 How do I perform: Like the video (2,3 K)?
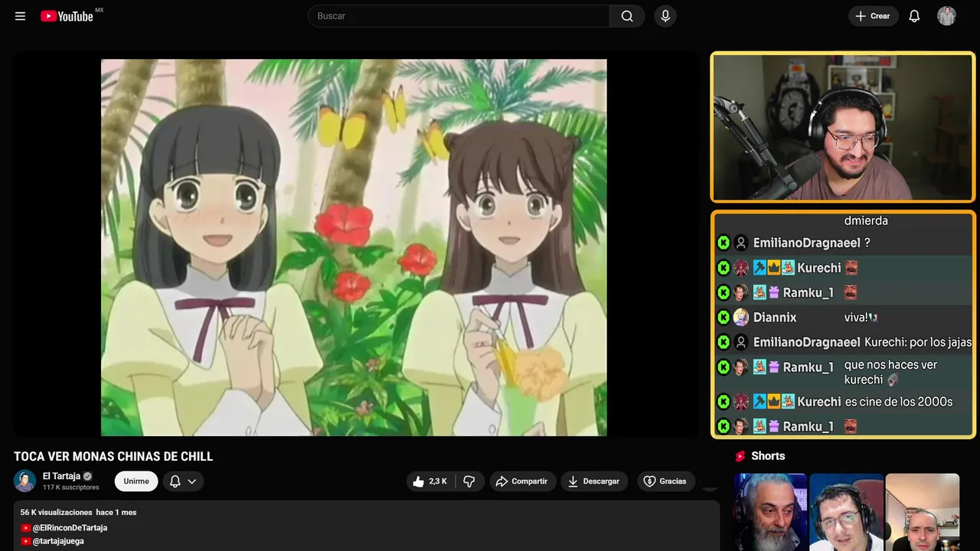(430, 481)
